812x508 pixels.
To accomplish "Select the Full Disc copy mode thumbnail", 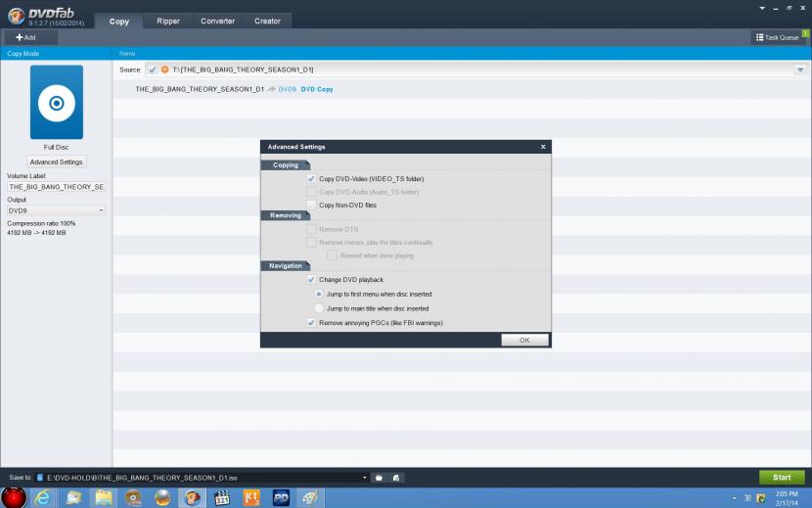I will (x=57, y=102).
